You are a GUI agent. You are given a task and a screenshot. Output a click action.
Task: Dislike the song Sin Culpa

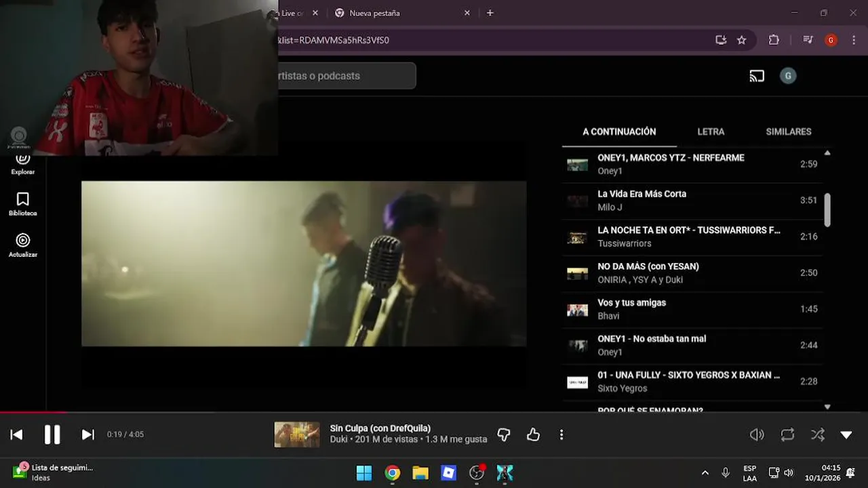503,434
